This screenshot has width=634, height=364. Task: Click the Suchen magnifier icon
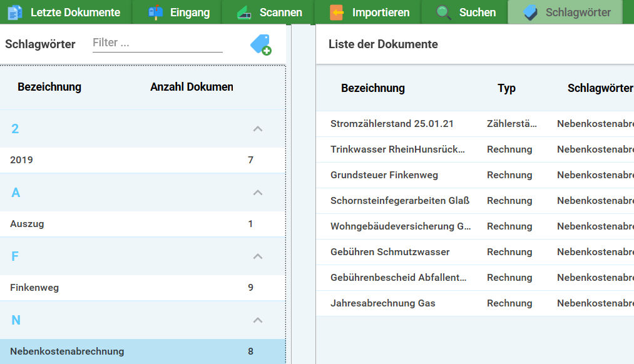pyautogui.click(x=444, y=13)
